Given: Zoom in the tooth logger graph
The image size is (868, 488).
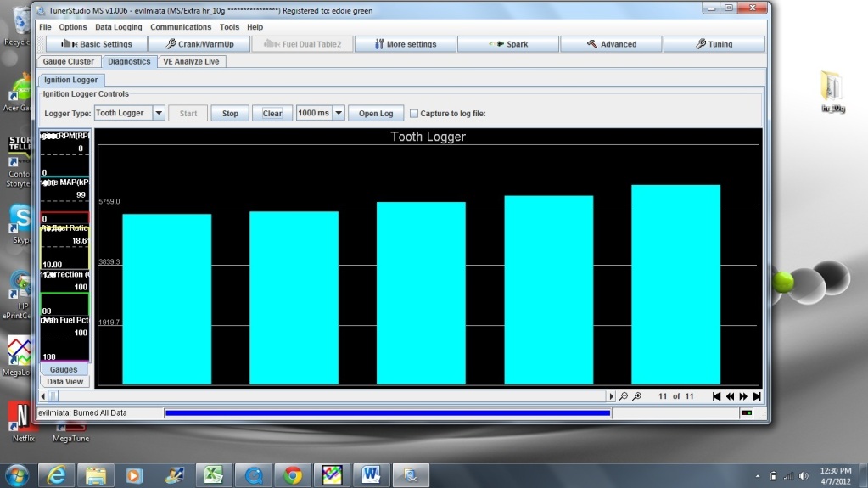Looking at the screenshot, I should [636, 396].
